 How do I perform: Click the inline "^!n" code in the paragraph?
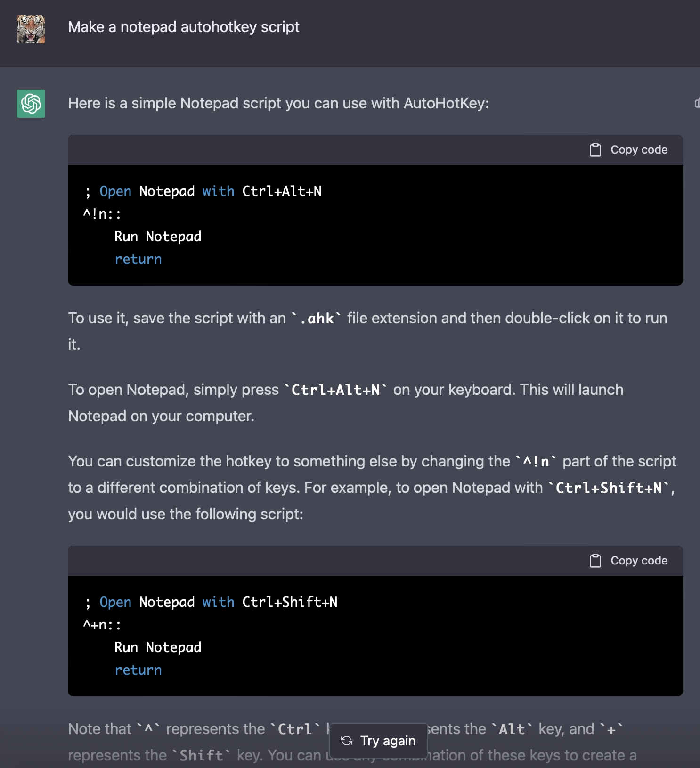point(536,462)
